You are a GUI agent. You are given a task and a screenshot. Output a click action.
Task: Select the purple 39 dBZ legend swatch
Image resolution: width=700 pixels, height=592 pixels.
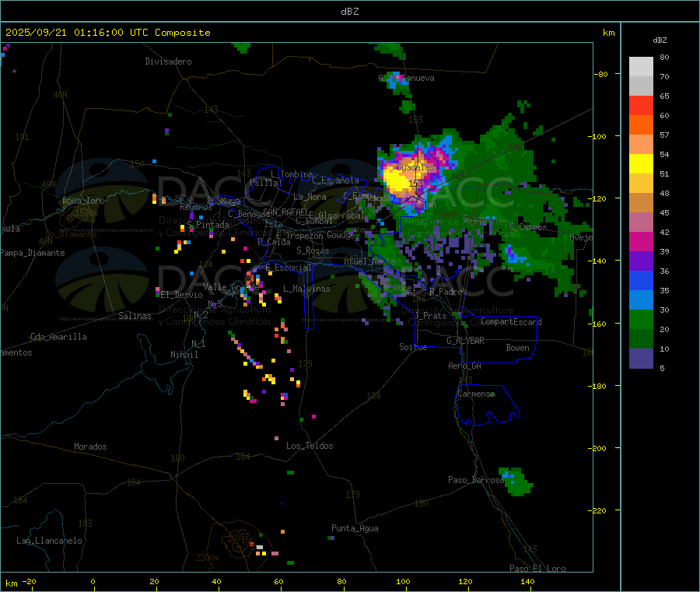[641, 261]
